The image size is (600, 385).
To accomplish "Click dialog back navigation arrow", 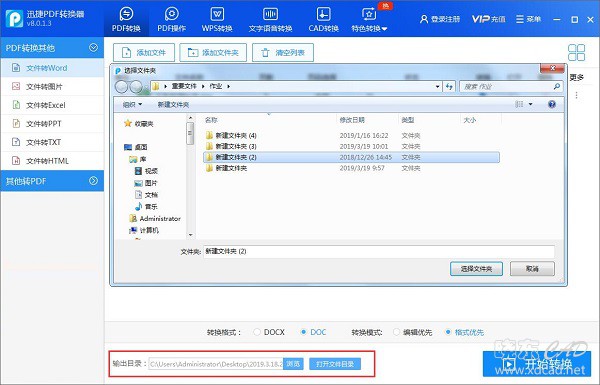I will coord(121,87).
